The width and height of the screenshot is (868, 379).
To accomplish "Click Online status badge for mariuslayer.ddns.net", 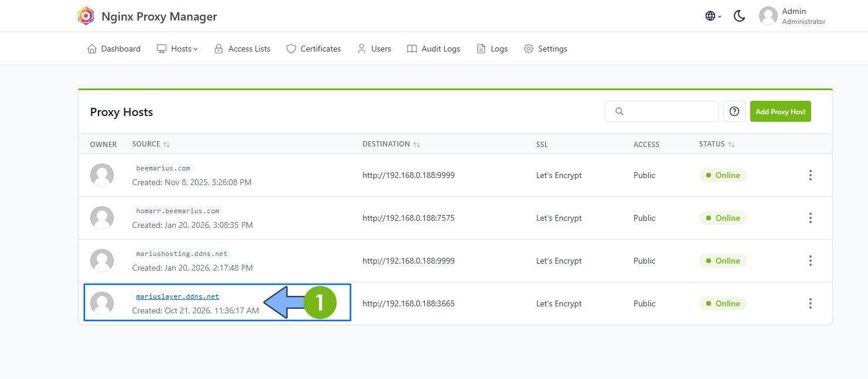I will [723, 303].
